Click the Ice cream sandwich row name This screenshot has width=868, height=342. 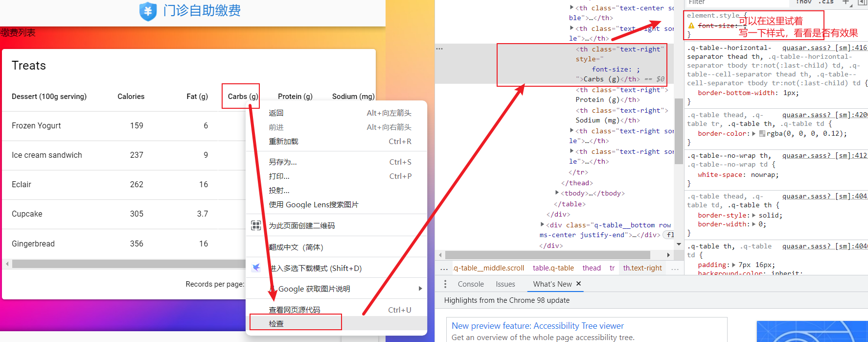point(47,155)
